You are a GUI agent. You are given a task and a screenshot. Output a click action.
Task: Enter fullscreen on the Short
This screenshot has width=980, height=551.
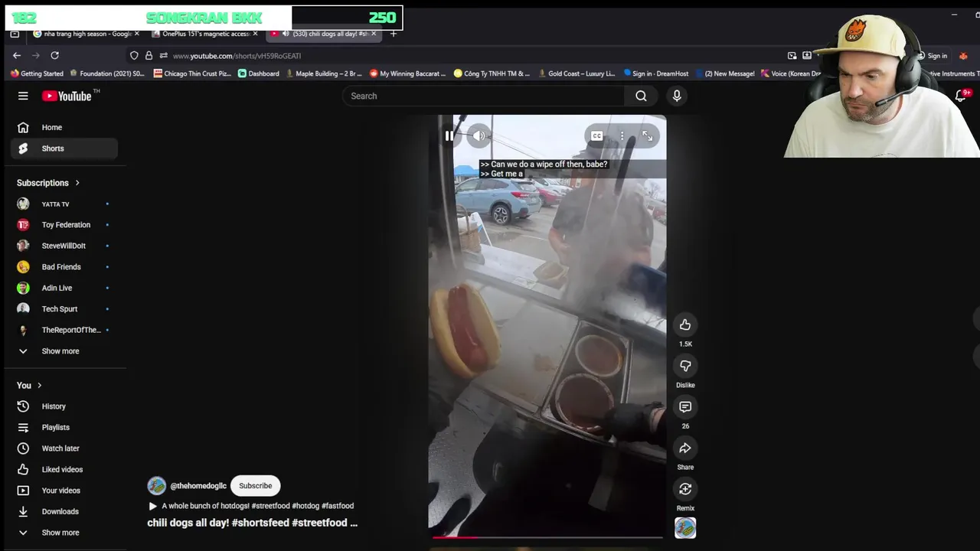tap(648, 136)
